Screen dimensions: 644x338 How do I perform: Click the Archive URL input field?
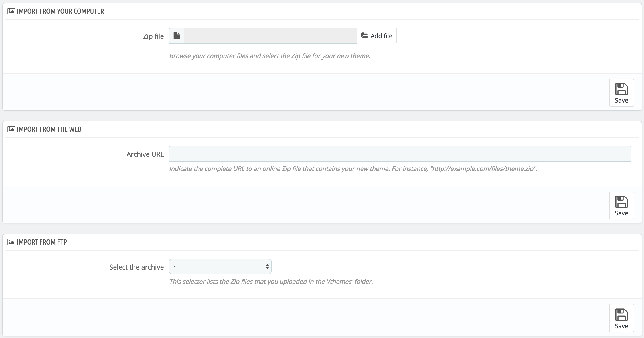click(400, 154)
